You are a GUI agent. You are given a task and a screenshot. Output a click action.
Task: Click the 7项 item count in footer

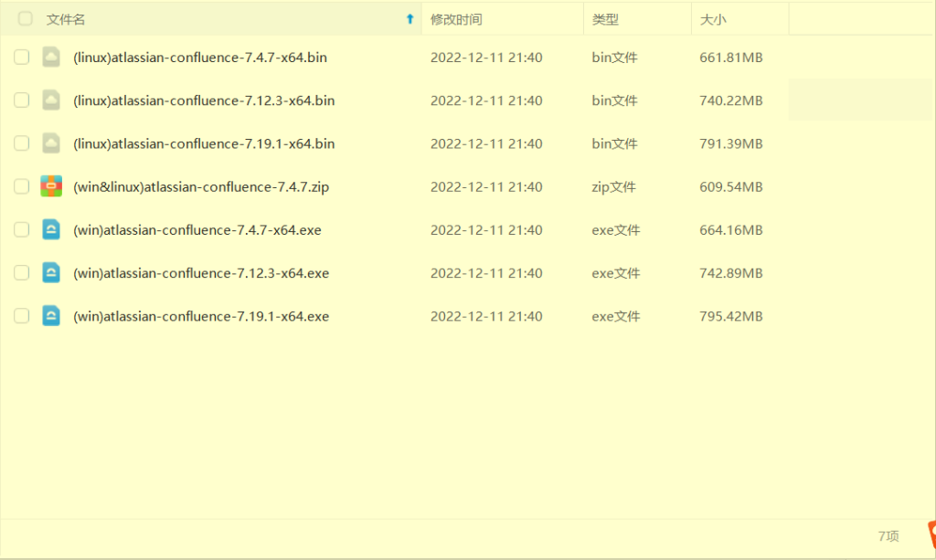pyautogui.click(x=888, y=536)
